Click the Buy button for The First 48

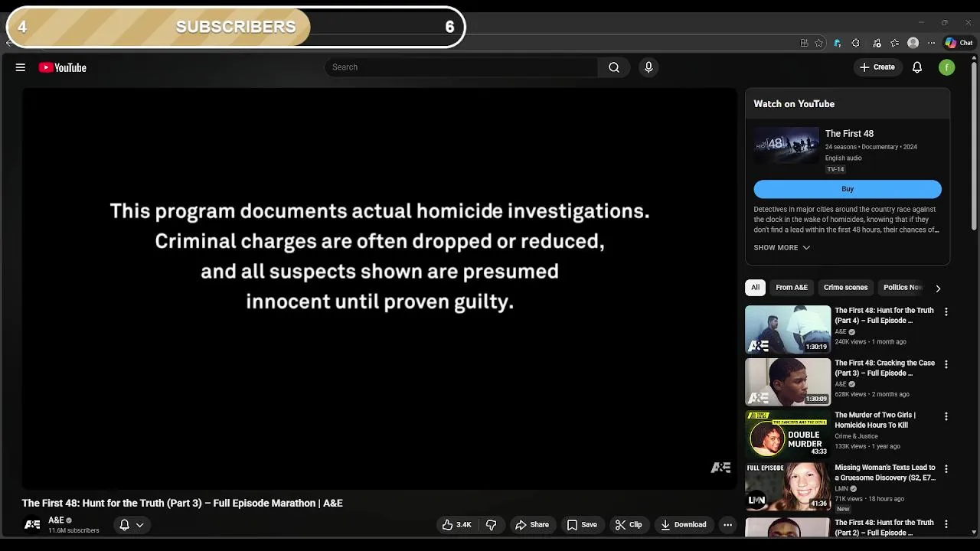pyautogui.click(x=848, y=189)
